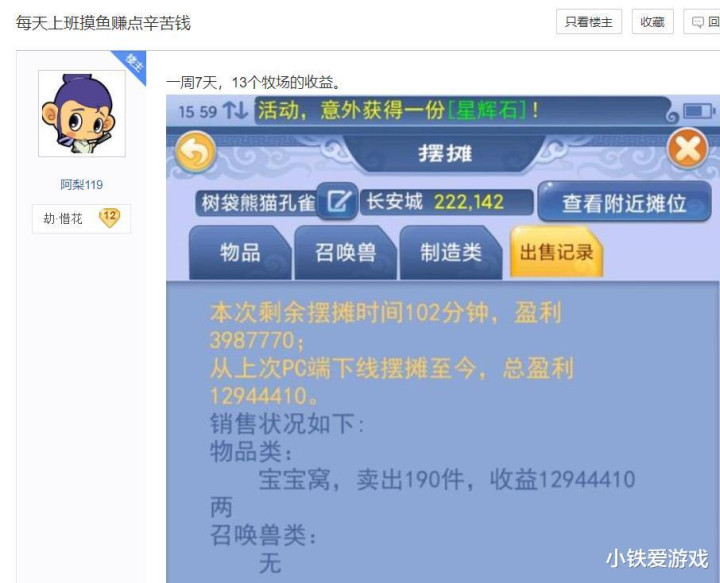Close the stall panel with X icon
This screenshot has width=720, height=583.
[687, 148]
